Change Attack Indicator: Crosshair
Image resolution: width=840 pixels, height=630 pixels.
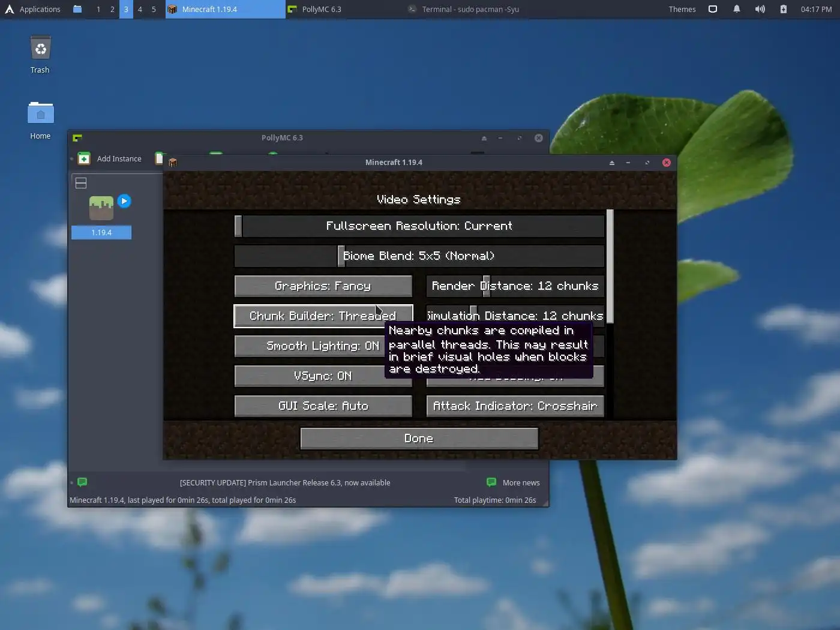click(515, 406)
